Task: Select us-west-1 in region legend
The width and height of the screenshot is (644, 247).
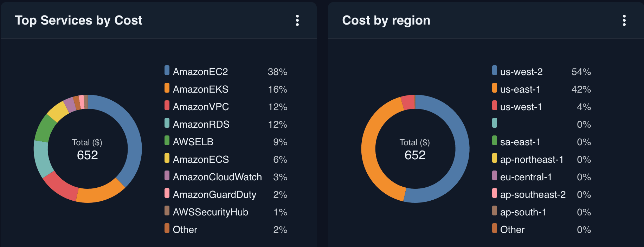Action: click(x=521, y=107)
